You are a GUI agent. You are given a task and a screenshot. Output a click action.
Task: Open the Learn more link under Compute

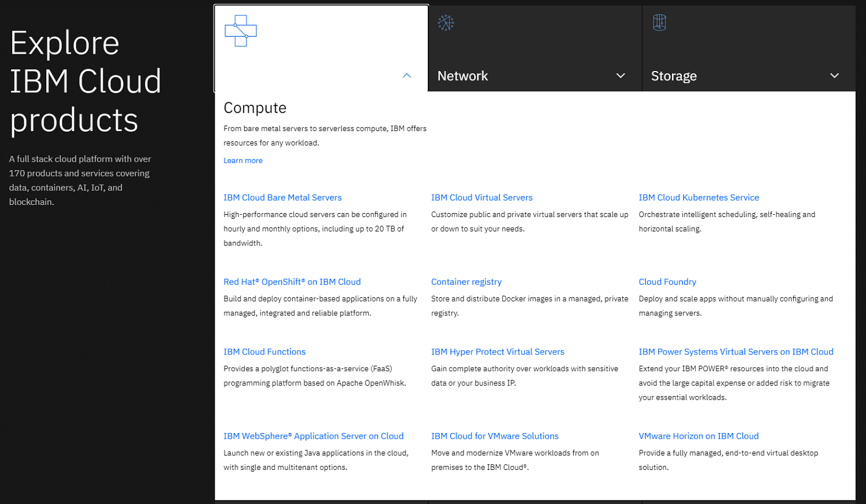click(x=242, y=160)
